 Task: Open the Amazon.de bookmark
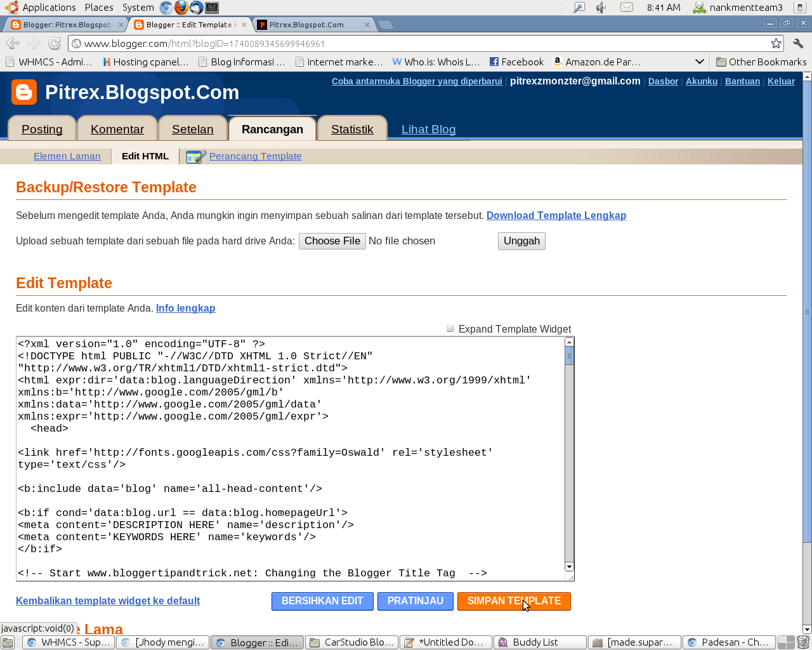pyautogui.click(x=597, y=62)
